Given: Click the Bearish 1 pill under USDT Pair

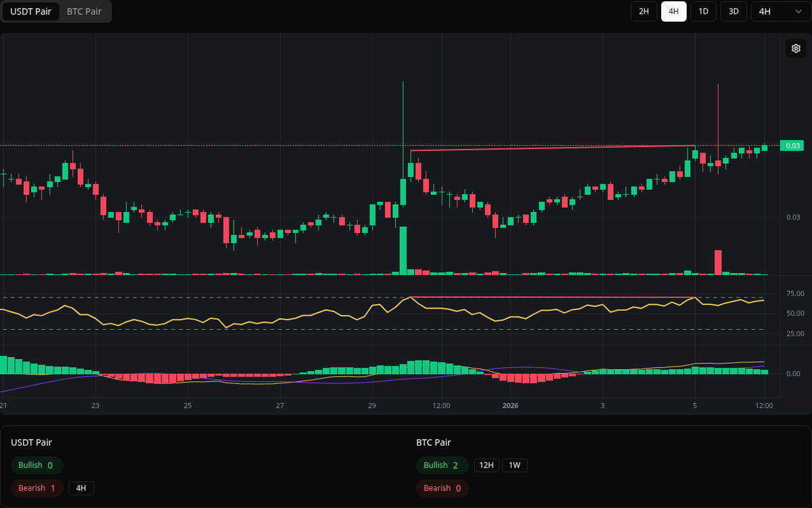Looking at the screenshot, I should point(37,488).
